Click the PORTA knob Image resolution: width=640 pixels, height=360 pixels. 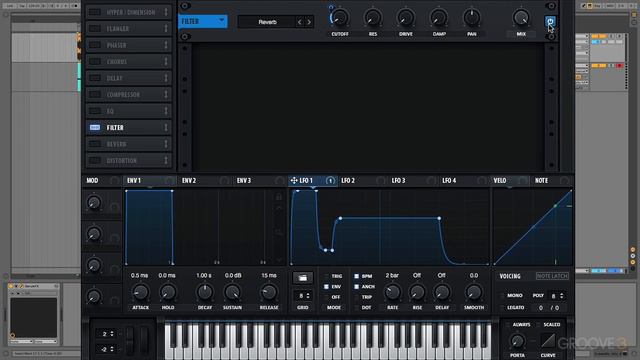click(x=517, y=341)
